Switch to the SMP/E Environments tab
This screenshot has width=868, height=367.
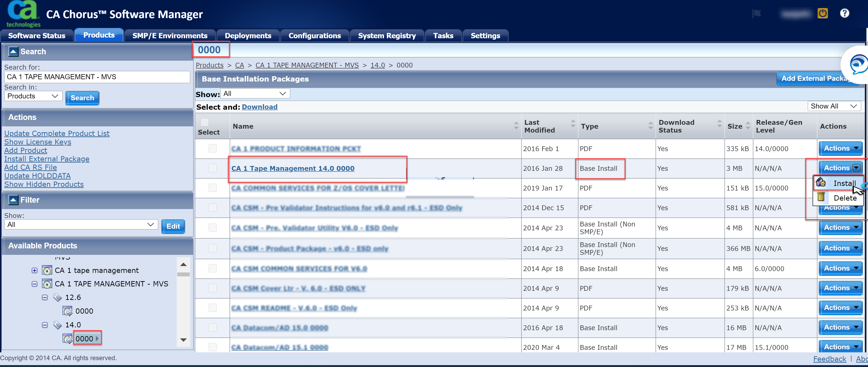tap(169, 36)
